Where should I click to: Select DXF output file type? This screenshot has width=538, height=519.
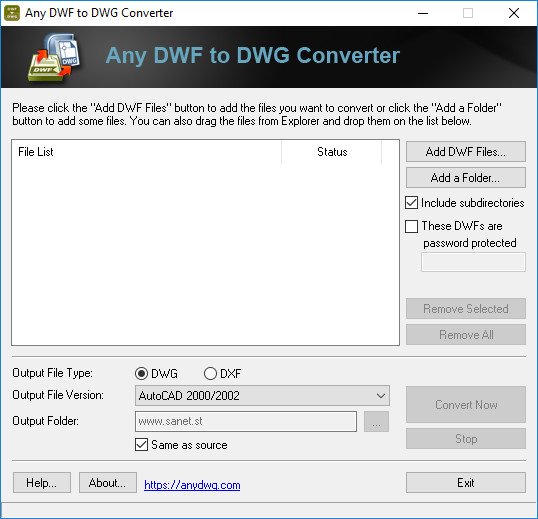click(x=210, y=373)
